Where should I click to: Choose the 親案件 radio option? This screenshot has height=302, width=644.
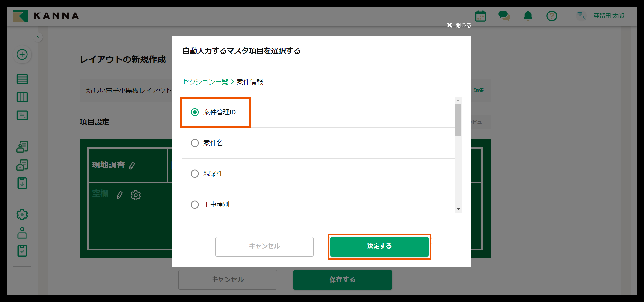[x=195, y=174]
